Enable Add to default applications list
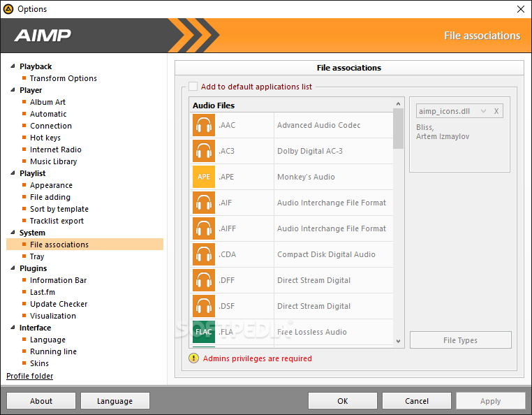Screen dimensions: 532x415 click(193, 86)
